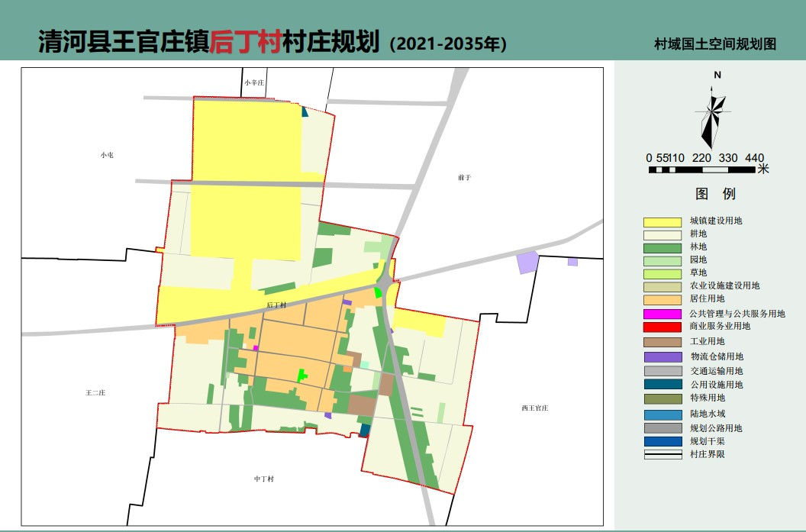Click the 中丁村 label below the village
The width and height of the screenshot is (806, 532).
(x=263, y=477)
